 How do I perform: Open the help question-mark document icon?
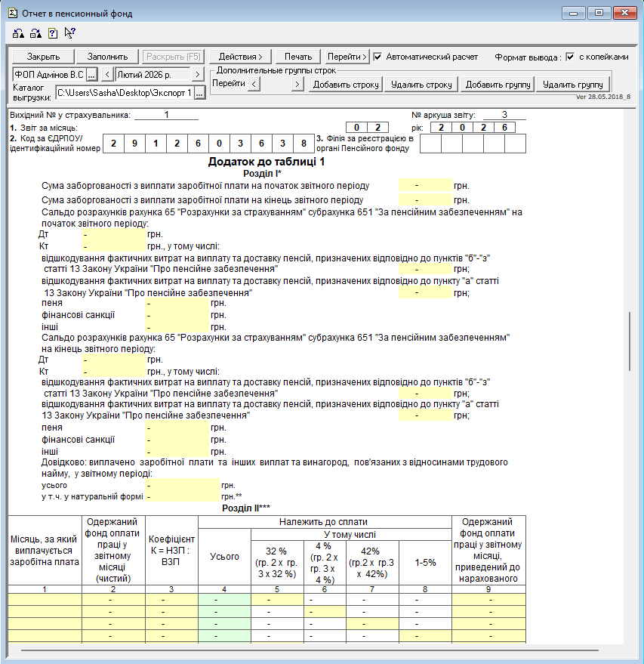[53, 33]
